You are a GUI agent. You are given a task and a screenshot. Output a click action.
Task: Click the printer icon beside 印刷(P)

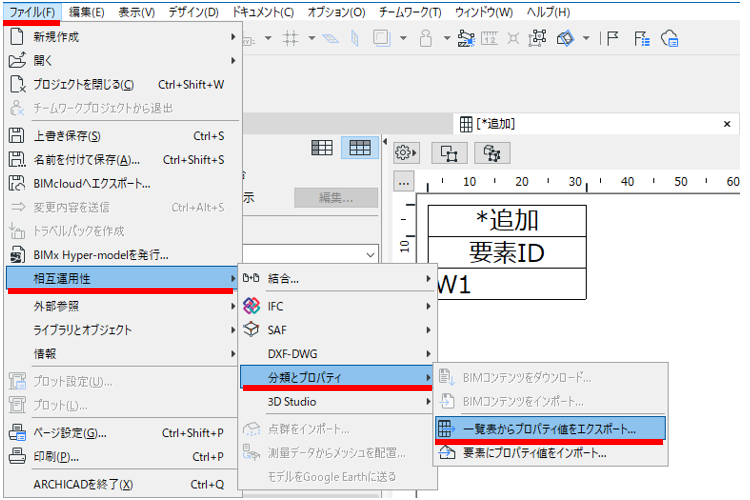pos(17,456)
